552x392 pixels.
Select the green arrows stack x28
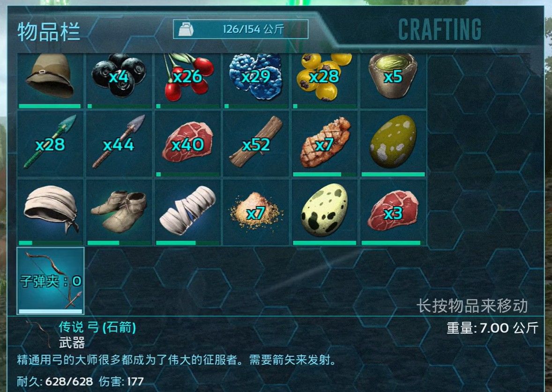pos(50,144)
